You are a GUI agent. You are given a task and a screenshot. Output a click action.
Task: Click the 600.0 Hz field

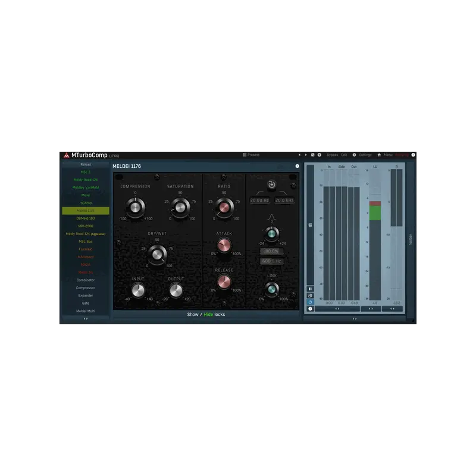pyautogui.click(x=271, y=261)
